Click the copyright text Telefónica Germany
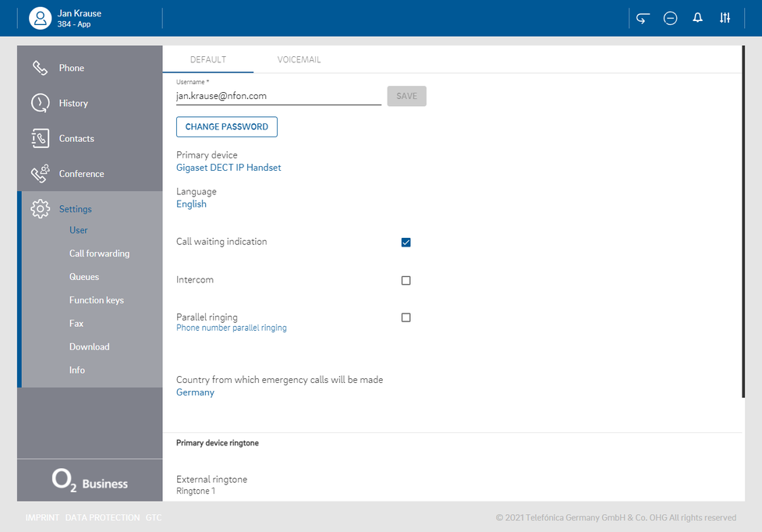This screenshot has height=532, width=762. [615, 518]
